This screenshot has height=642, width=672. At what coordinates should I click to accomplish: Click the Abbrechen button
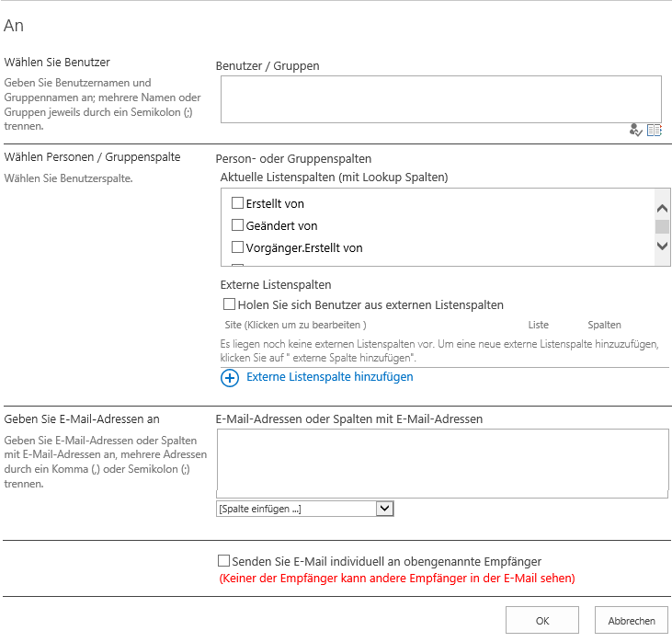(631, 621)
